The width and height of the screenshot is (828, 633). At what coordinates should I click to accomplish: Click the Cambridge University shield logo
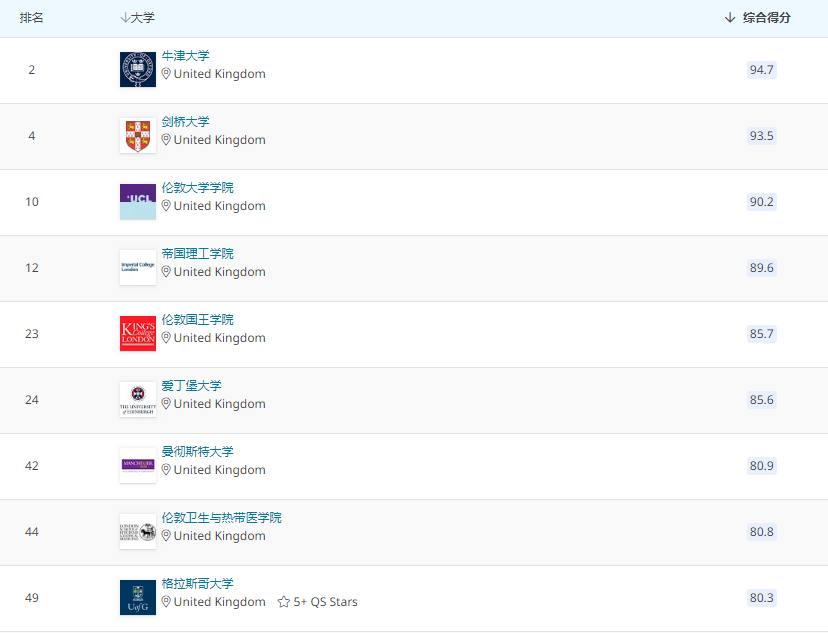(x=137, y=135)
